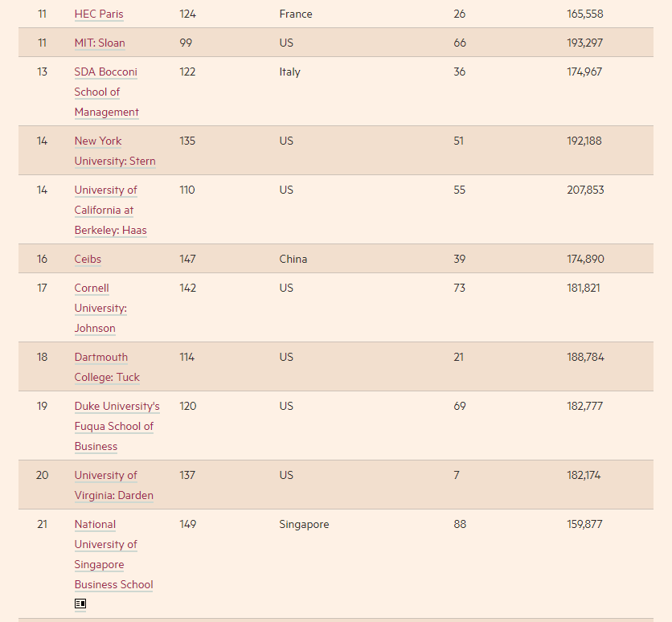Click the 159,877 salary figure
Image resolution: width=672 pixels, height=622 pixels.
pos(584,525)
